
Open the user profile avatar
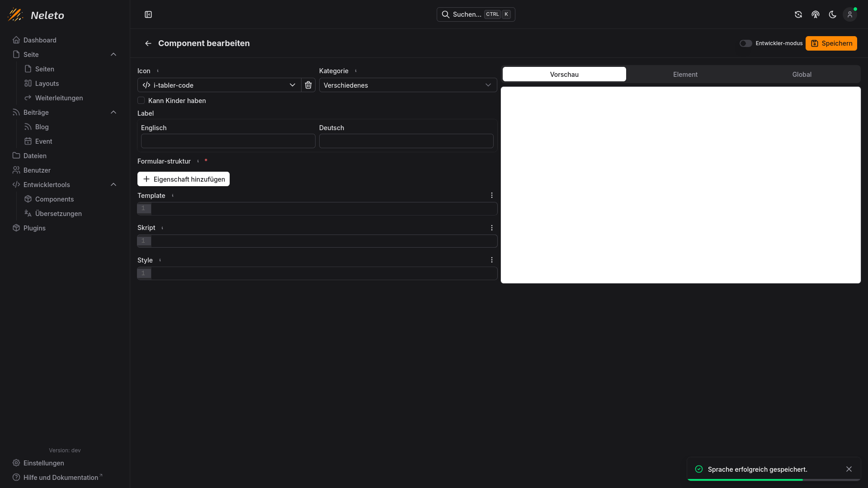pos(849,14)
